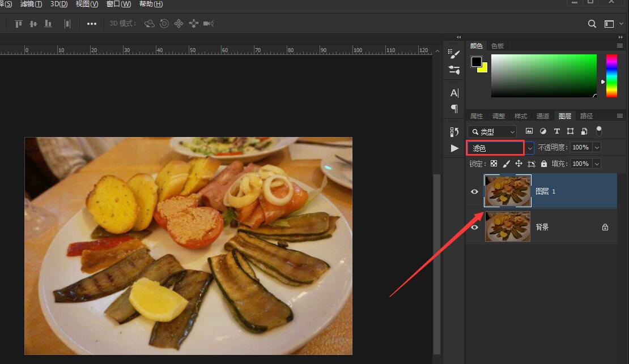The width and height of the screenshot is (629, 364).
Task: Toggle the layer filter on/off switch
Action: tap(599, 131)
